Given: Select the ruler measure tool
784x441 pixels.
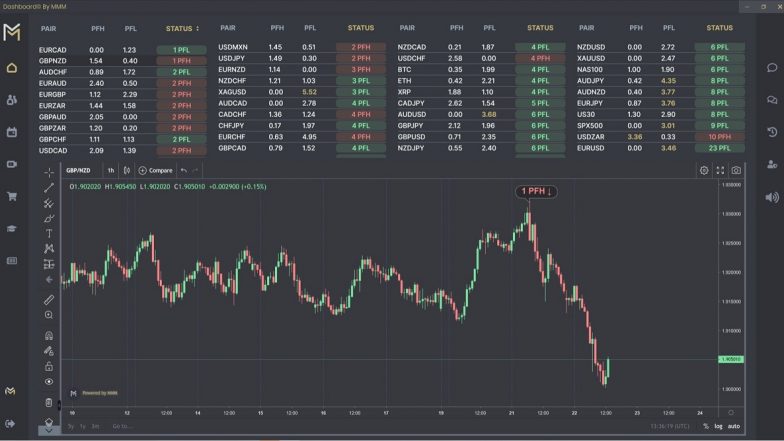Looking at the screenshot, I should pos(49,300).
